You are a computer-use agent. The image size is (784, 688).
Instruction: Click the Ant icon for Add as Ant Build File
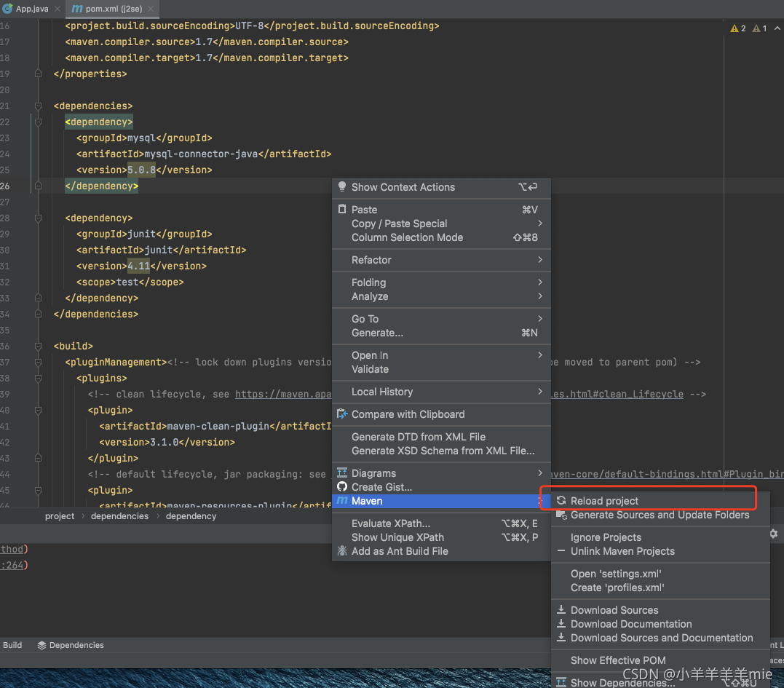click(x=342, y=551)
